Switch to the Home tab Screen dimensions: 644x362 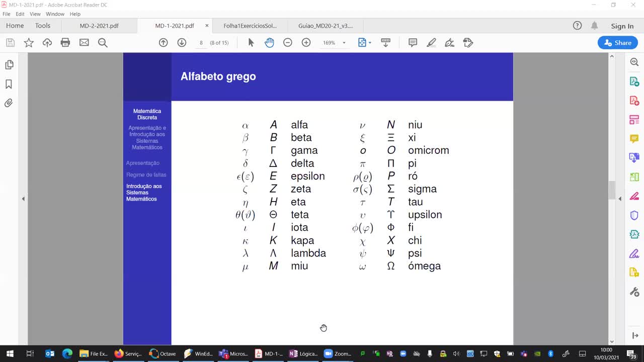tap(15, 26)
